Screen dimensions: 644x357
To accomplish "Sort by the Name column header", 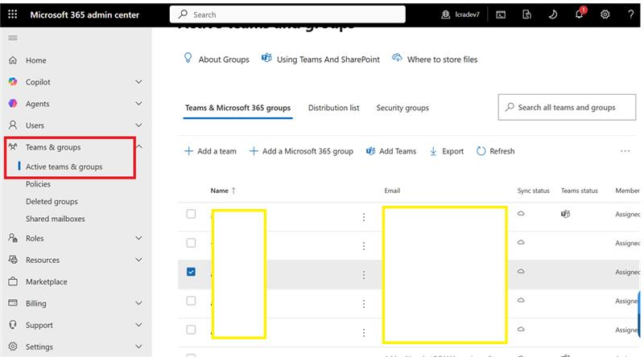I will [x=223, y=191].
